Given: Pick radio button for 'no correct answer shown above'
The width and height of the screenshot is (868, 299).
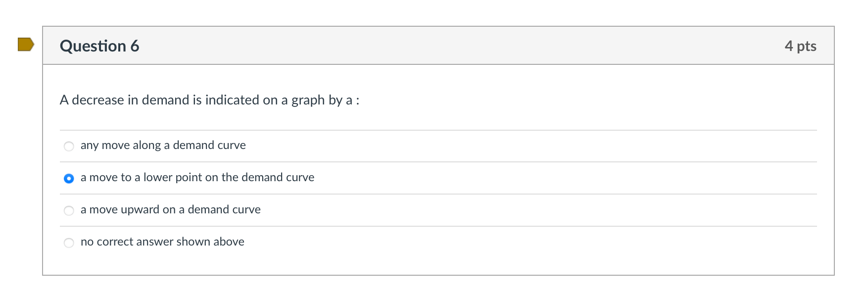Looking at the screenshot, I should pyautogui.click(x=69, y=243).
